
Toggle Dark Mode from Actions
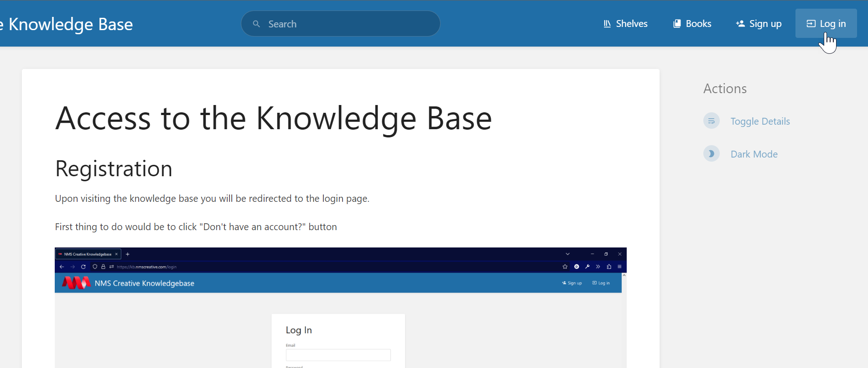pyautogui.click(x=754, y=154)
